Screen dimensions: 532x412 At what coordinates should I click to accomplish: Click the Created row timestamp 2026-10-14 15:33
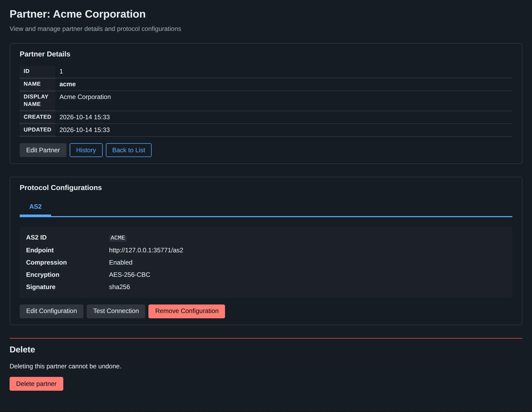click(x=85, y=117)
